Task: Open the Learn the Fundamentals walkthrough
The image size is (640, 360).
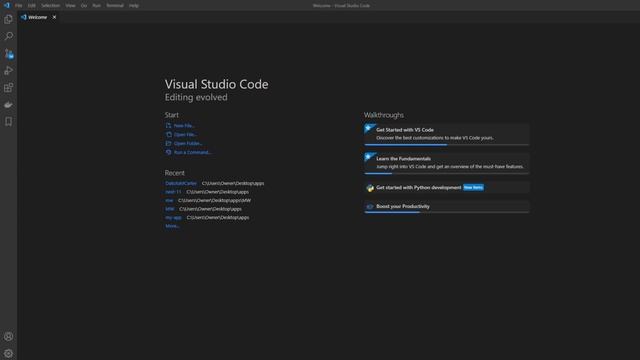Action: 447,163
